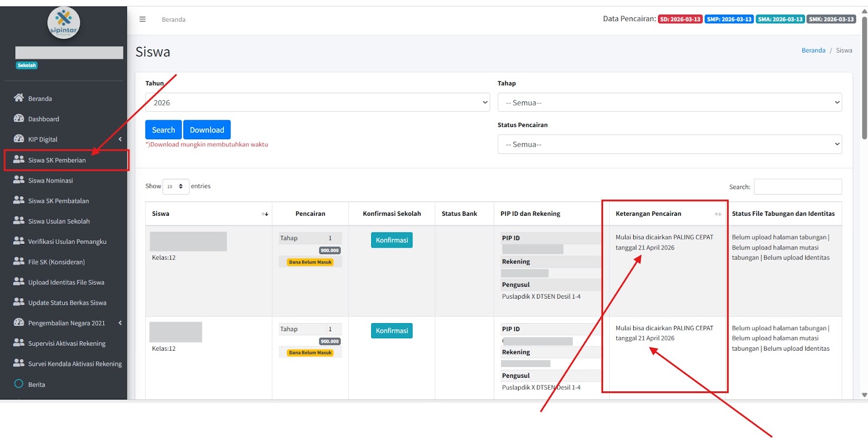Screen dimensions: 868x438
Task: Click the Update Status Berkas Siswa icon
Action: pos(19,302)
